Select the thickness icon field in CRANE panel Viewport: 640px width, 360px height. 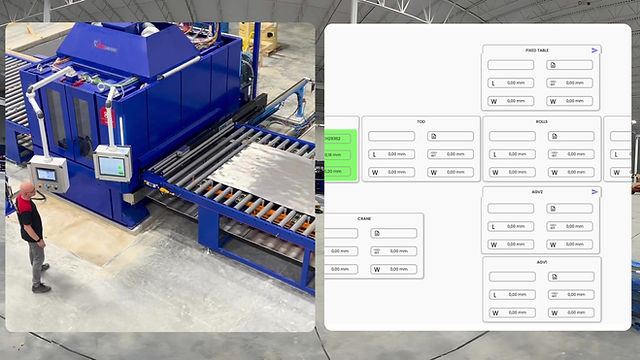pyautogui.click(x=394, y=251)
